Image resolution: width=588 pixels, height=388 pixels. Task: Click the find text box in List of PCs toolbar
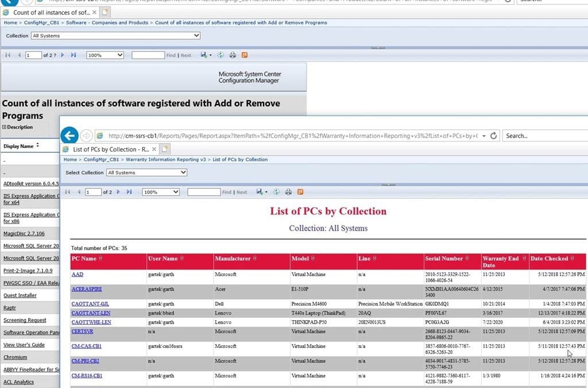[204, 192]
